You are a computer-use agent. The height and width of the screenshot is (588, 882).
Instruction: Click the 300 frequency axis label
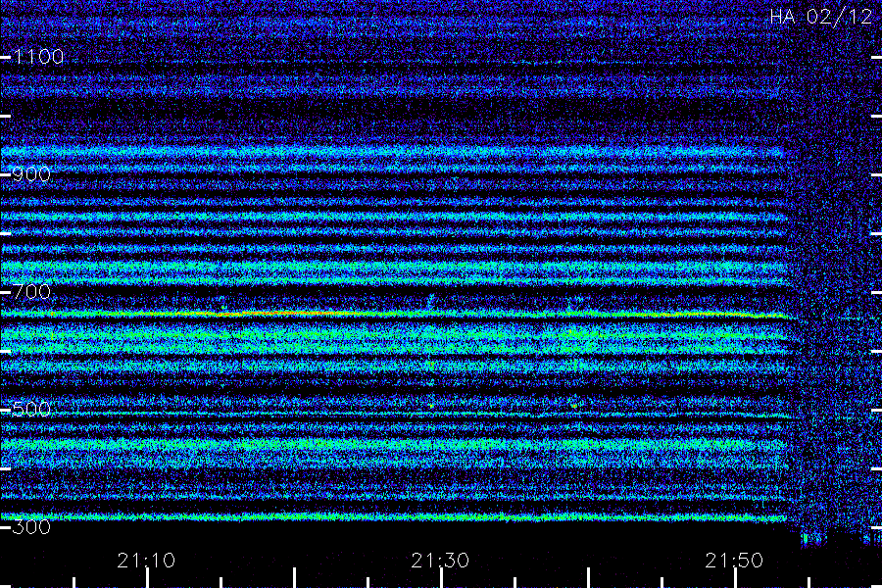pyautogui.click(x=31, y=527)
